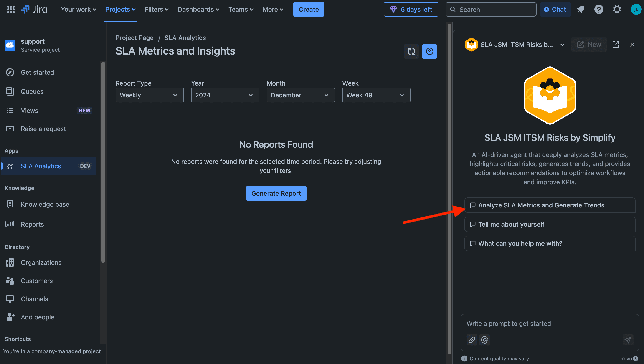
Task: Click the Chat button in top bar
Action: click(x=555, y=10)
